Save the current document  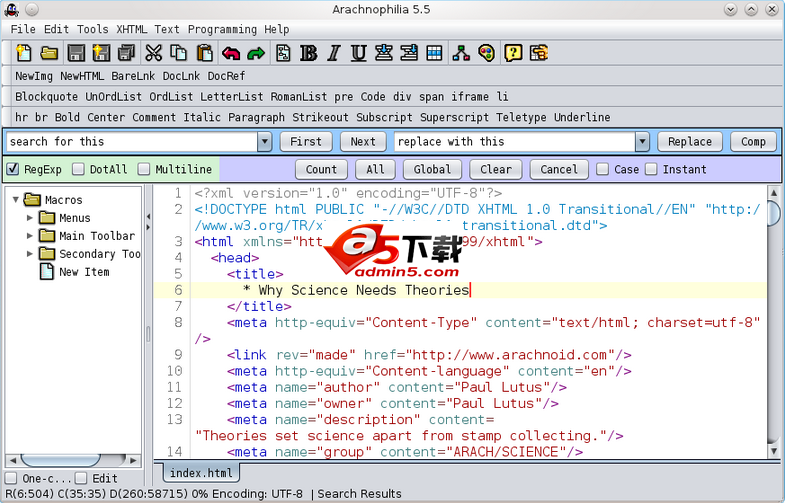(76, 53)
